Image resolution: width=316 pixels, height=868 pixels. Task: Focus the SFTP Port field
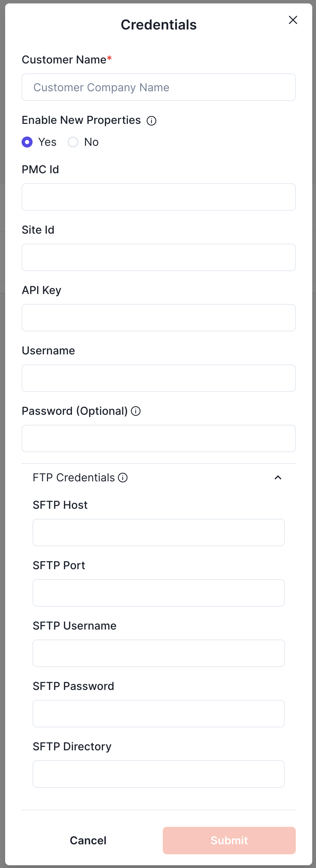click(158, 593)
